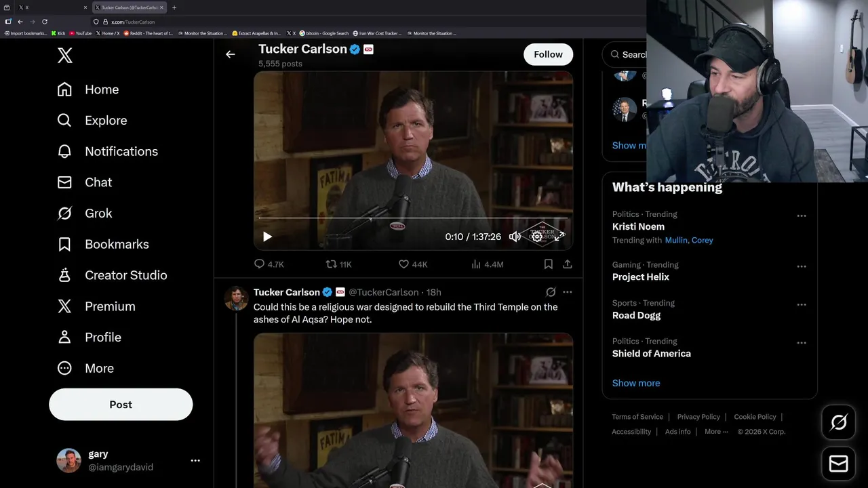This screenshot has width=868, height=488.
Task: Go back with the profile back arrow
Action: click(231, 54)
